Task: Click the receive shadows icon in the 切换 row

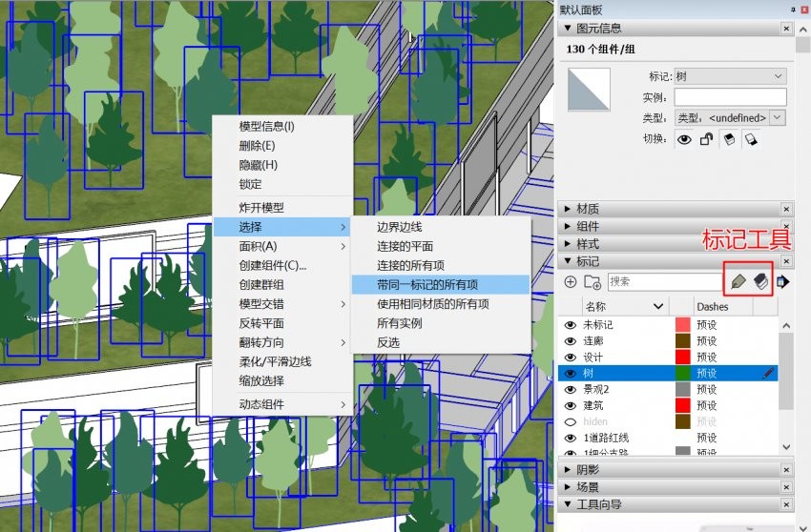Action: pyautogui.click(x=750, y=139)
